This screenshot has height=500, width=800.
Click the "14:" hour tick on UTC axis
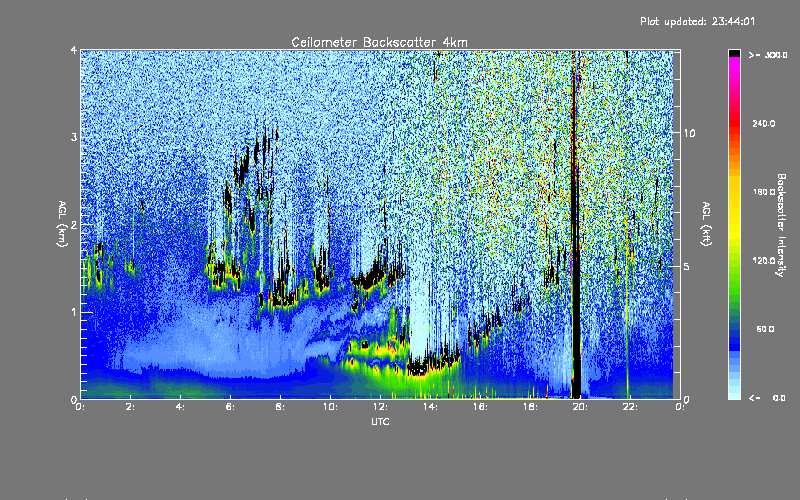point(430,407)
